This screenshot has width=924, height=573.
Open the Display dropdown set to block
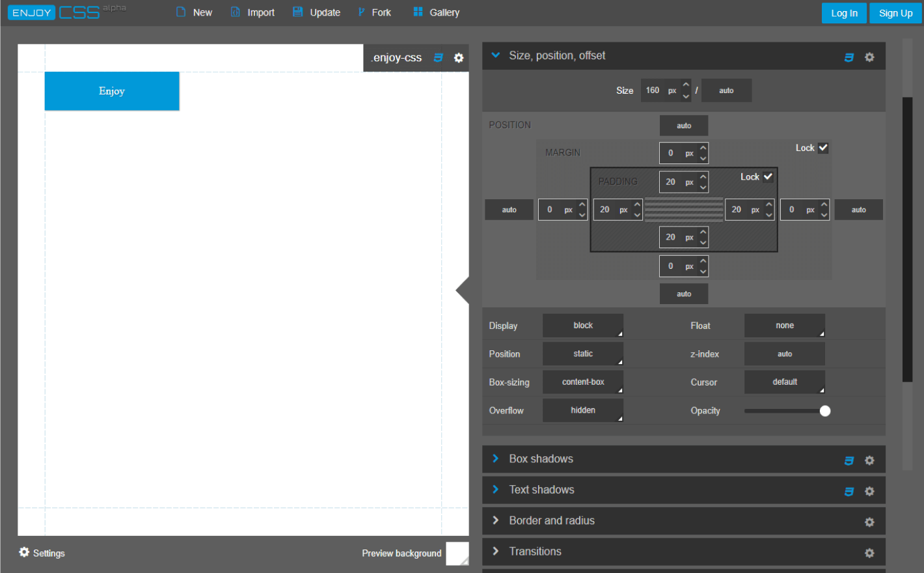click(x=583, y=326)
